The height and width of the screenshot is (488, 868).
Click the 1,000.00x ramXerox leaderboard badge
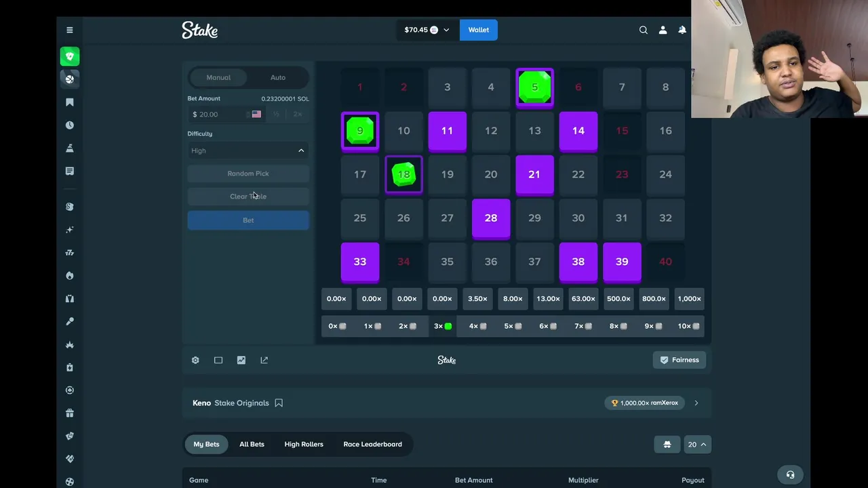(645, 403)
